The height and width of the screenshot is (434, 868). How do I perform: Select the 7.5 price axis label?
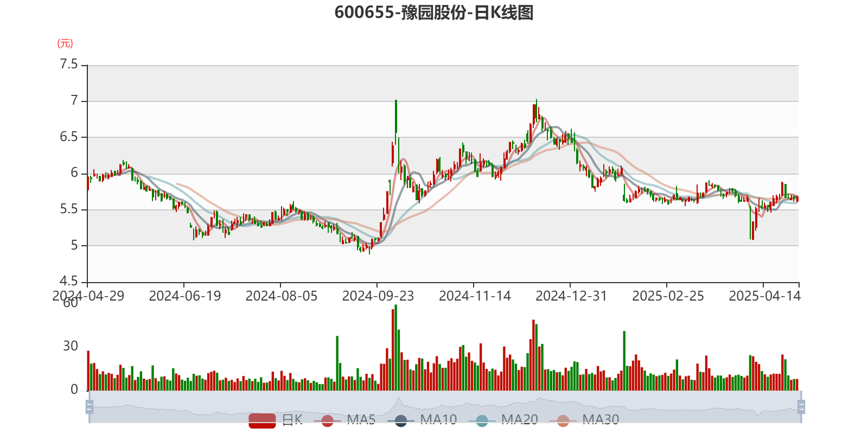[x=69, y=65]
